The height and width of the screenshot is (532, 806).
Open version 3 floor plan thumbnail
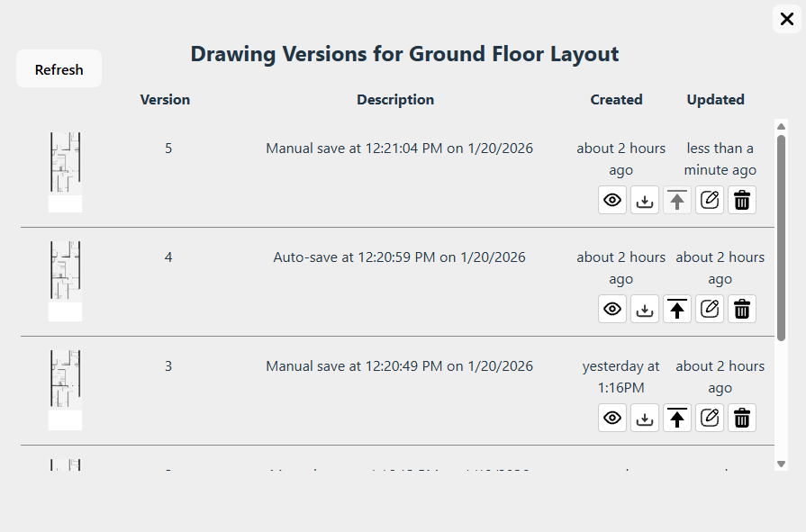(65, 389)
